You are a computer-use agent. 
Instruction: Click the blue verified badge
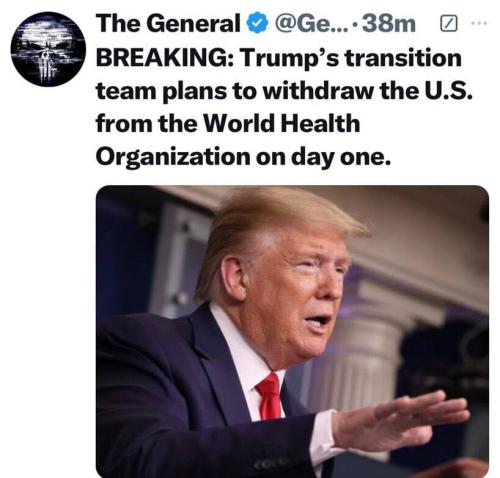click(257, 23)
